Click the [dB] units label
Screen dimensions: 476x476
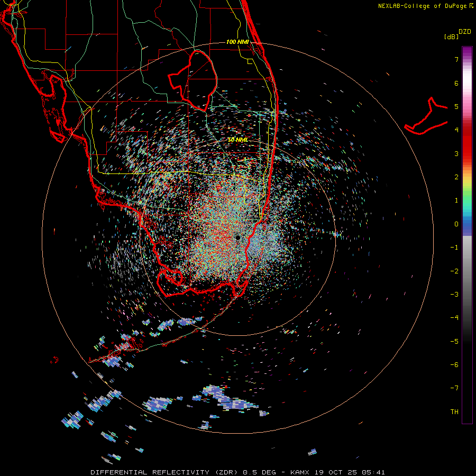tap(452, 36)
